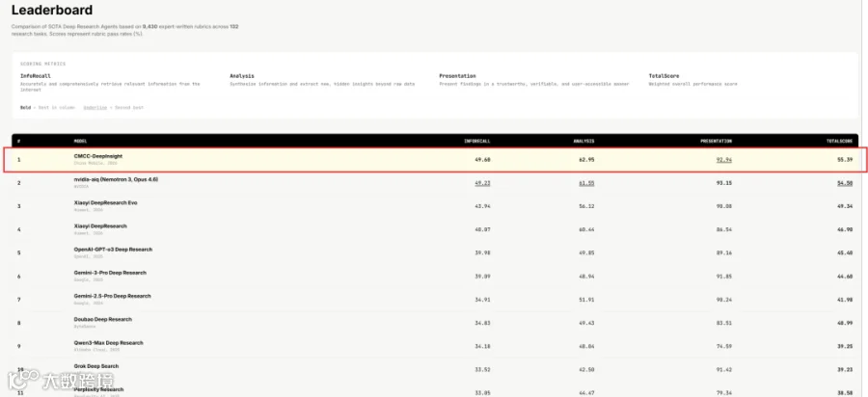Screen dimensions: 868x397
Task: Select the Grok Deep Search model name
Action: tap(95, 365)
